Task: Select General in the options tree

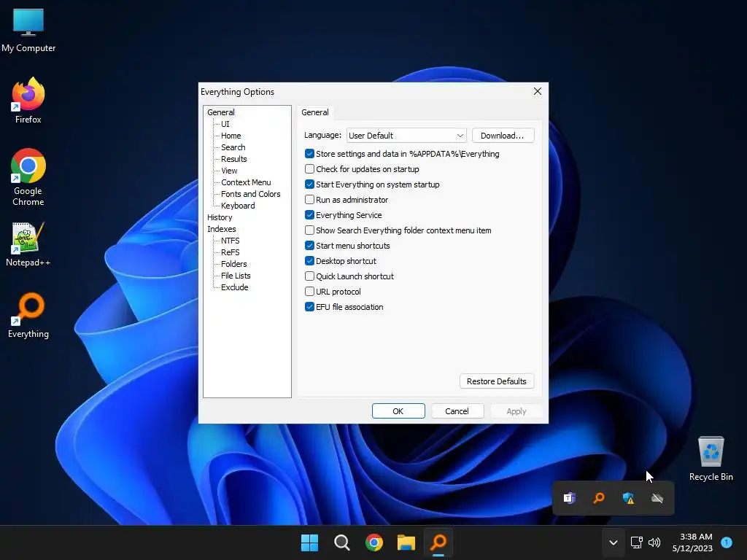Action: 220,112
